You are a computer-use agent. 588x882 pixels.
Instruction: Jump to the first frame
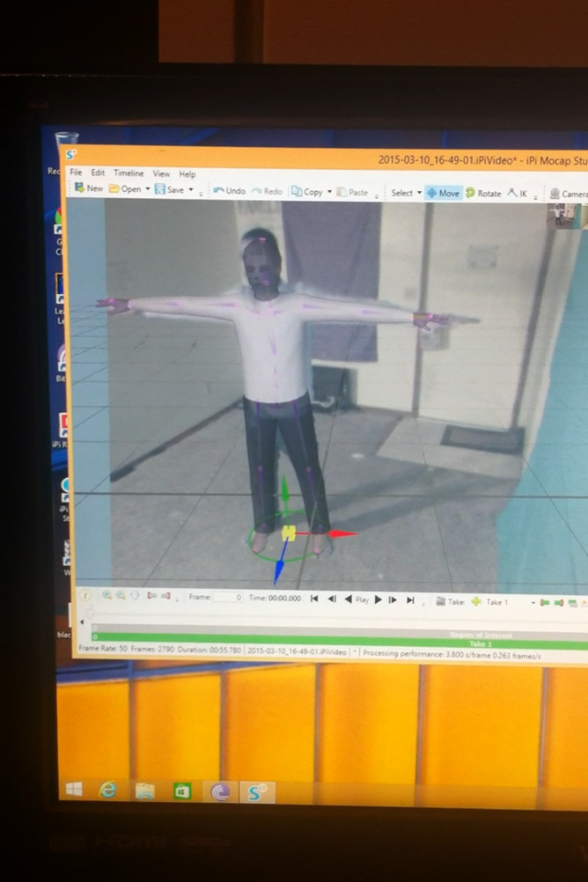(x=314, y=599)
